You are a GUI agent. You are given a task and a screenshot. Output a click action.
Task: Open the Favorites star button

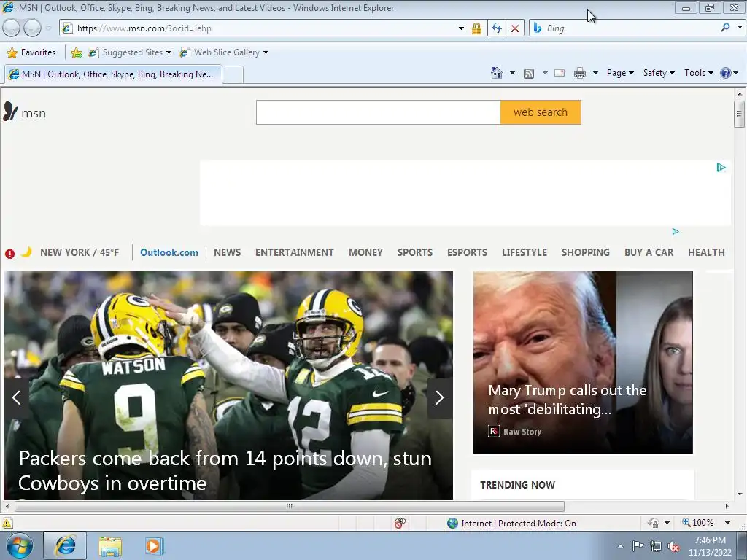[x=31, y=52]
